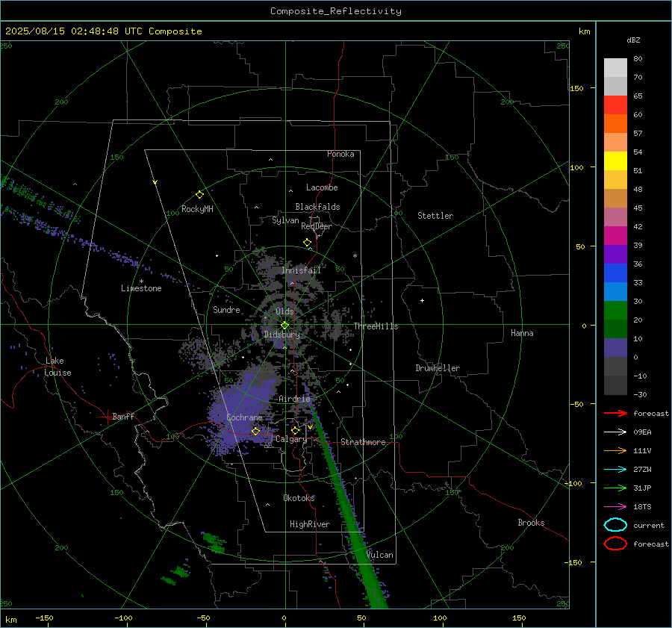The image size is (672, 628).
Task: Click the Sylvan label
Action: click(x=285, y=220)
